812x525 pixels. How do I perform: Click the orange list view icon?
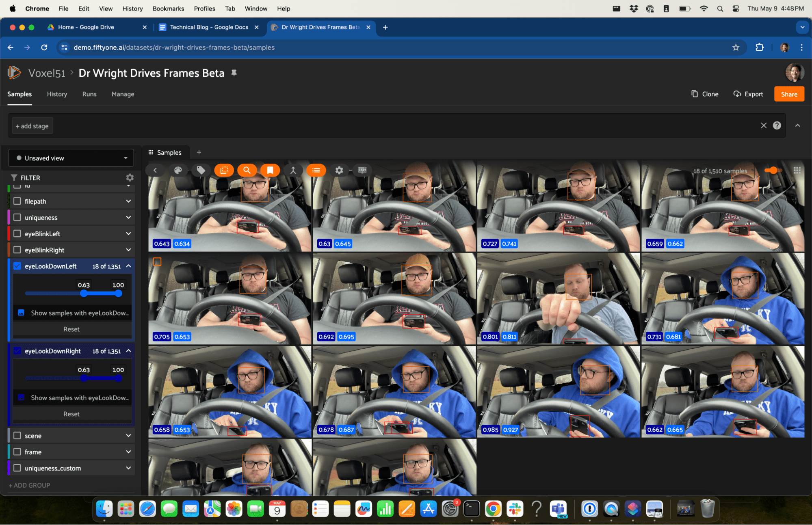point(316,170)
